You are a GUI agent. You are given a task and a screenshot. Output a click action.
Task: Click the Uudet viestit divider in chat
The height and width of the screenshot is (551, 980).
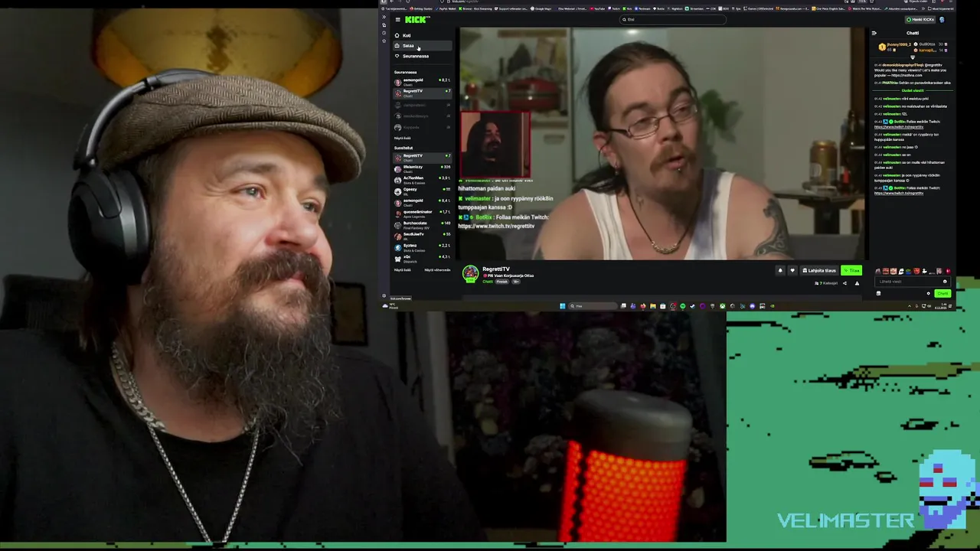(x=913, y=90)
